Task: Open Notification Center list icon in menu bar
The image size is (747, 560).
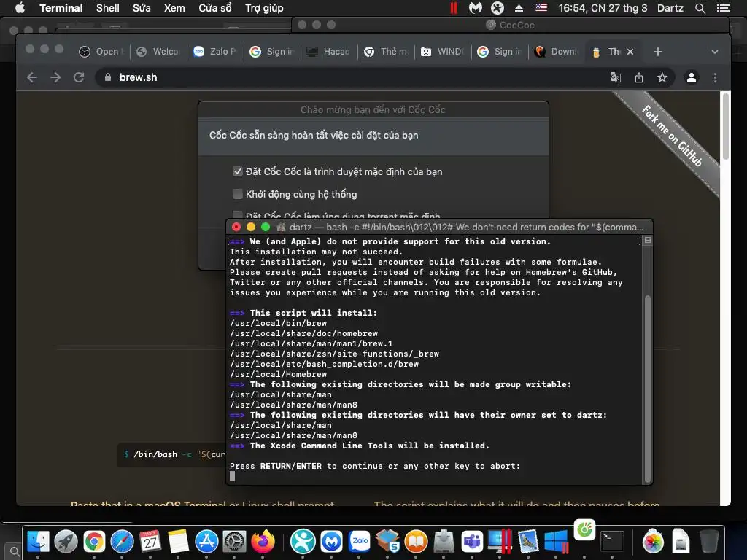Action: pos(723,8)
